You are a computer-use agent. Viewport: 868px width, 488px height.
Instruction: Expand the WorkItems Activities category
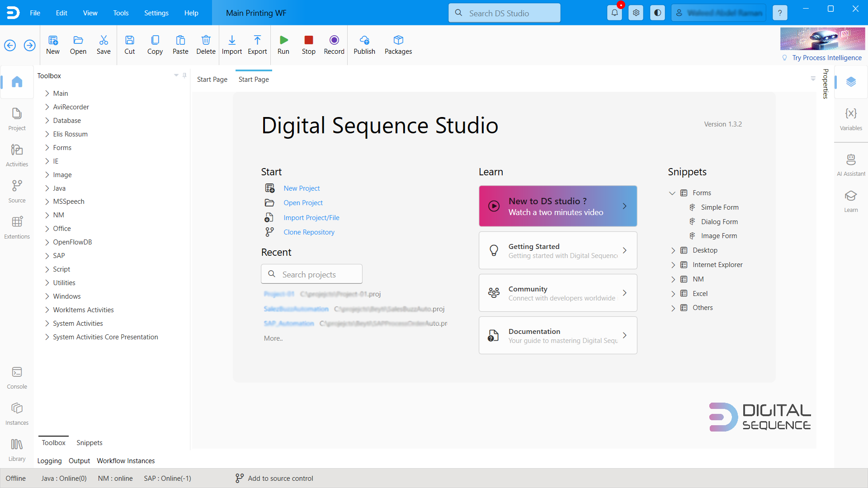coord(47,310)
